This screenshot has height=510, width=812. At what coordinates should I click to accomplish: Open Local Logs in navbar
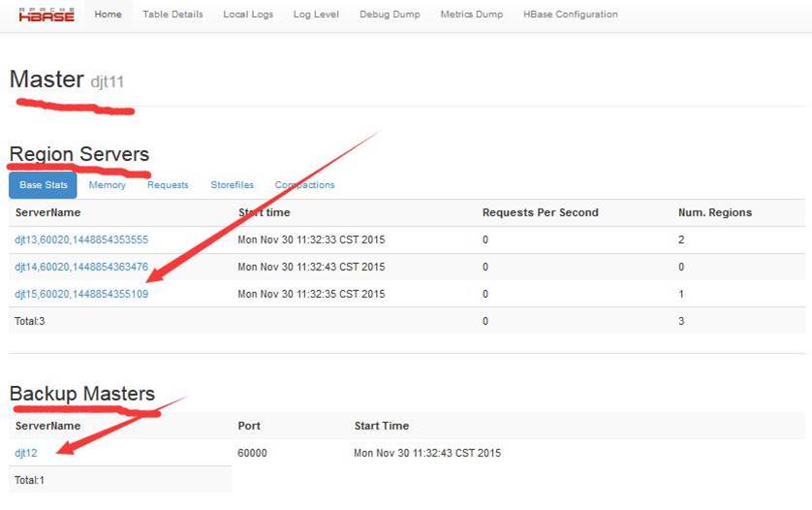click(x=248, y=15)
